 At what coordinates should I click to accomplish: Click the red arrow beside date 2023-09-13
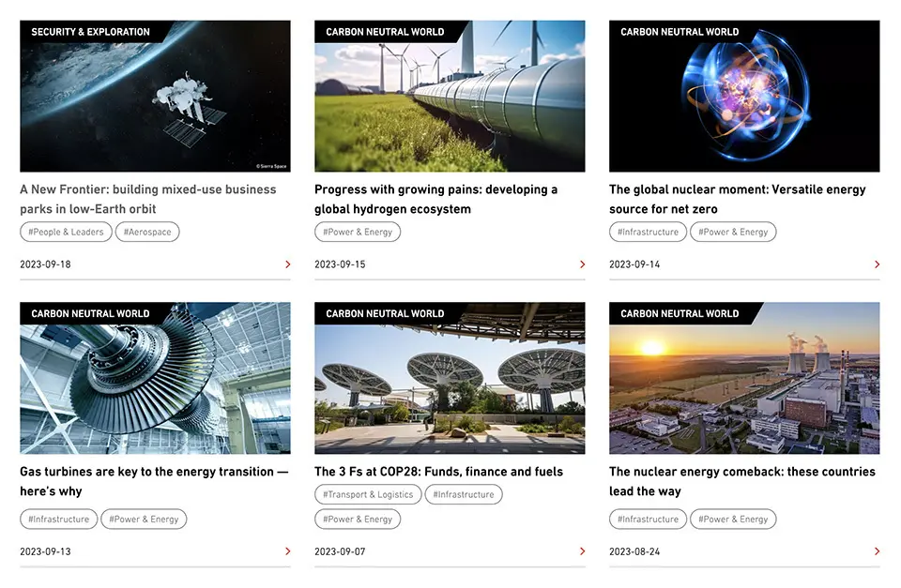point(288,551)
